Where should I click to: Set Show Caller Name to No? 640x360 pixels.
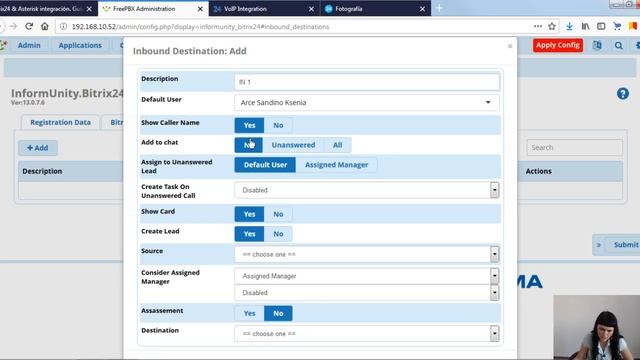tap(278, 125)
